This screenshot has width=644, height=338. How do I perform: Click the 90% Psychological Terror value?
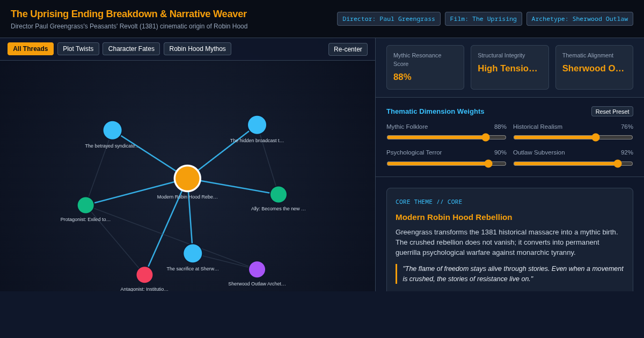click(500, 152)
